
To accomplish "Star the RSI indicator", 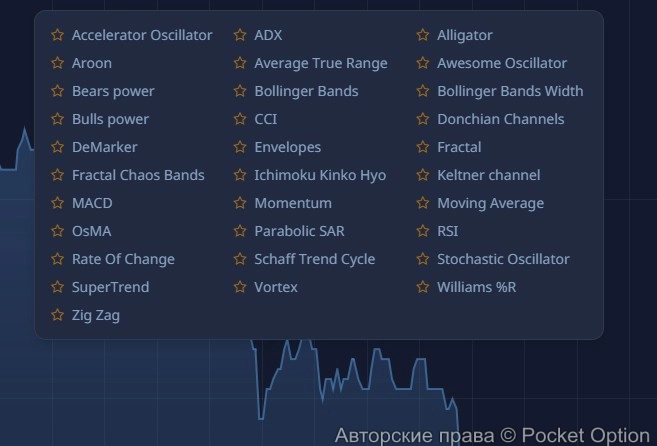I will (422, 231).
